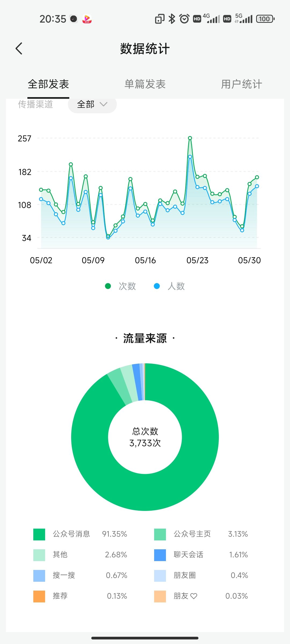
Task: Tap the 05/23 axis date label
Action: 197,260
